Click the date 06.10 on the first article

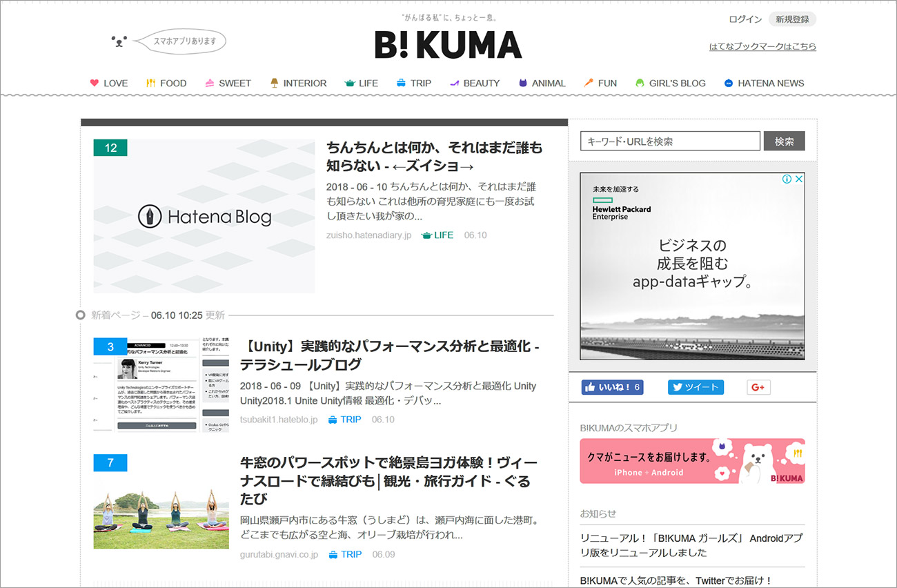[x=475, y=235]
